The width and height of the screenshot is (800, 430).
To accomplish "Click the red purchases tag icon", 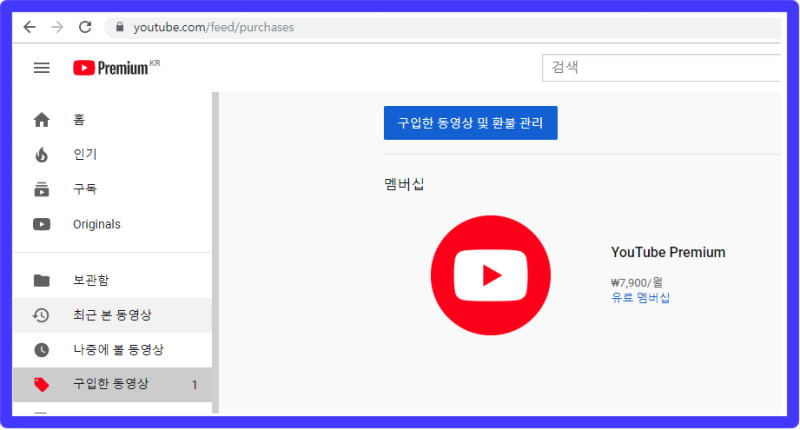I will [42, 385].
